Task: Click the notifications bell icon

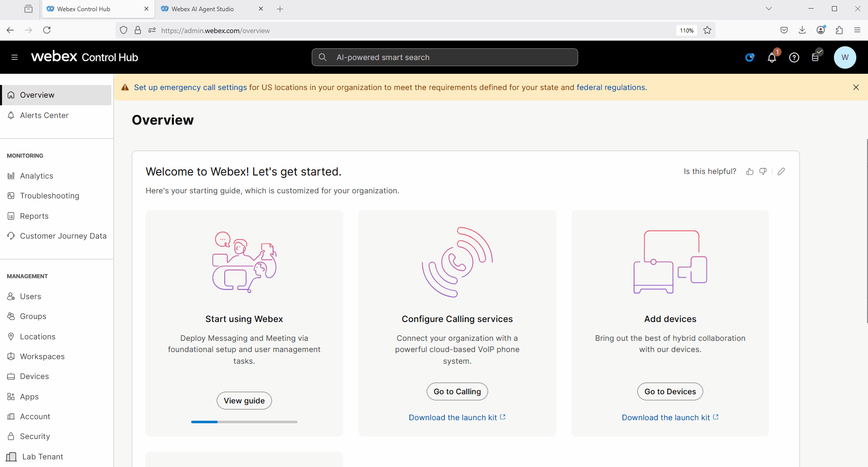Action: [x=771, y=57]
